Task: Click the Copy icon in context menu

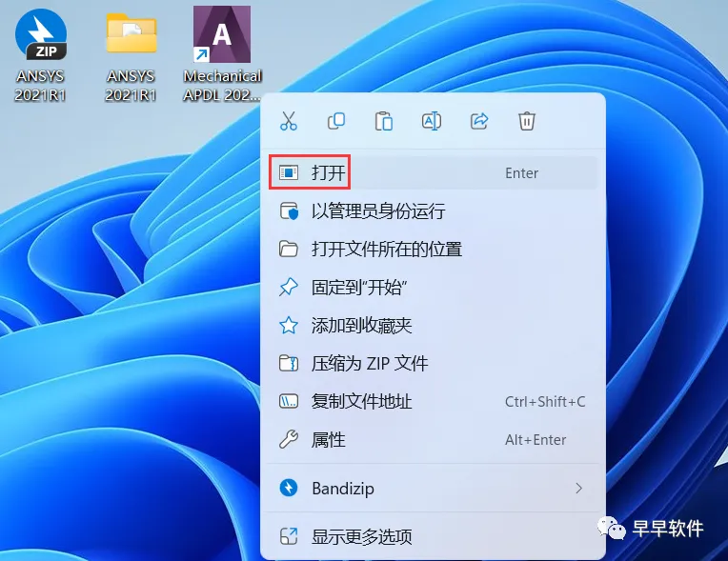Action: 336,121
